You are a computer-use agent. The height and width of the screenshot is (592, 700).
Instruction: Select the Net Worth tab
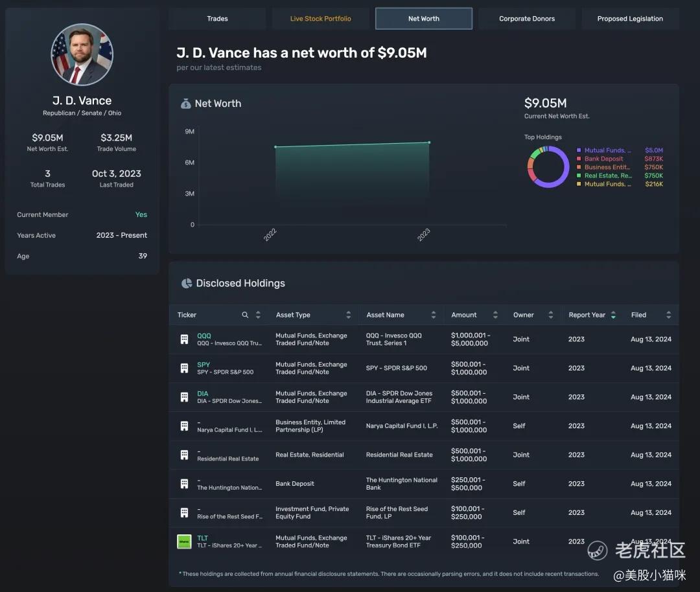click(424, 19)
